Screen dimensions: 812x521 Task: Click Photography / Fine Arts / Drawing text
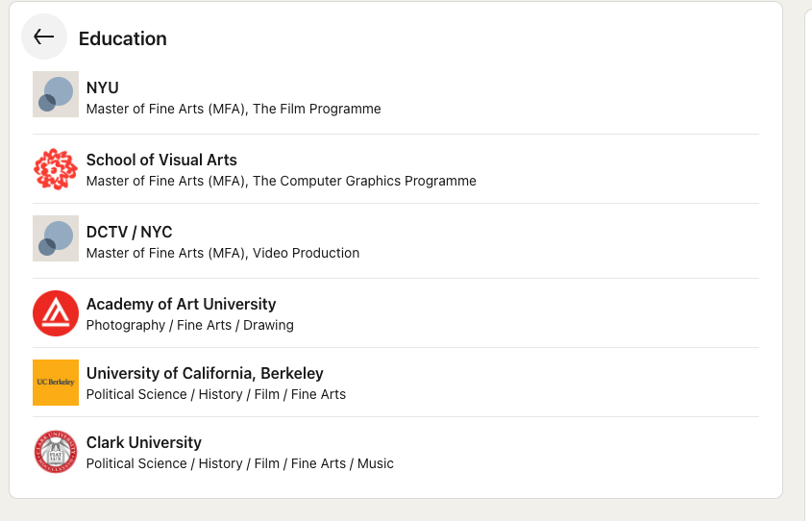click(190, 325)
